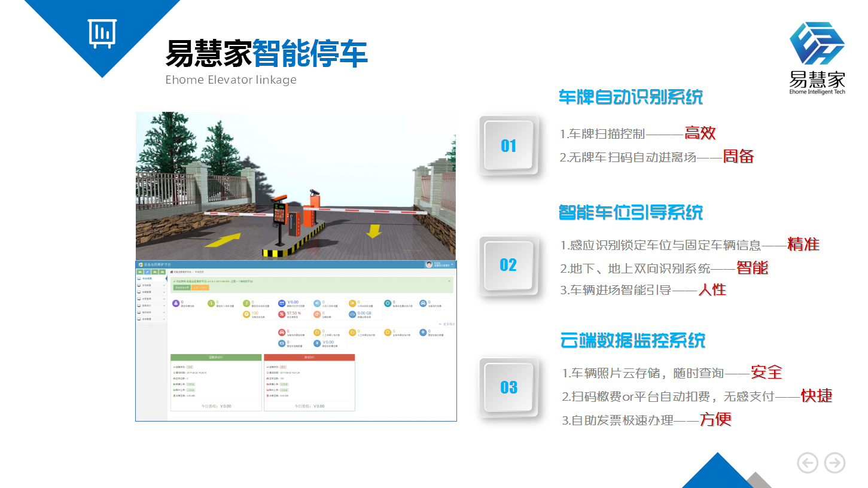This screenshot has height=488, width=868.
Task: Click the yellow P icon beside 100
Action: [246, 314]
